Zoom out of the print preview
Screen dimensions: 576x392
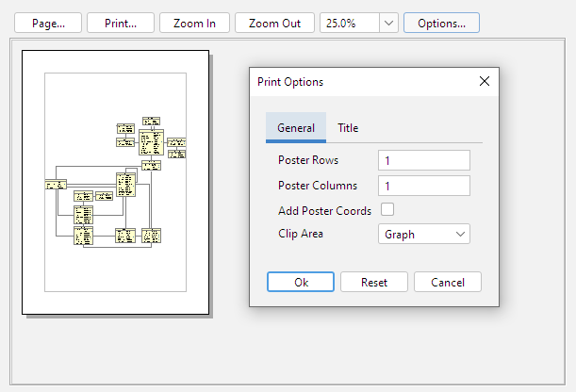click(274, 23)
